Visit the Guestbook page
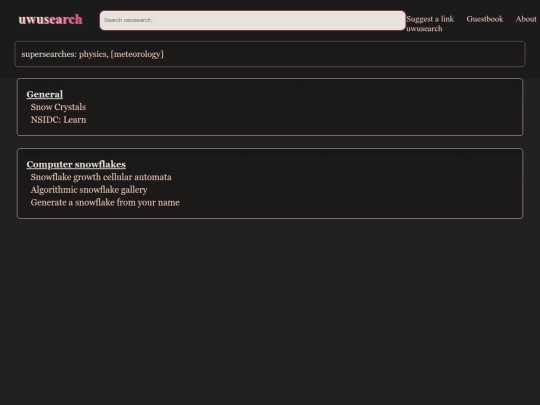This screenshot has height=405, width=540. tap(485, 19)
